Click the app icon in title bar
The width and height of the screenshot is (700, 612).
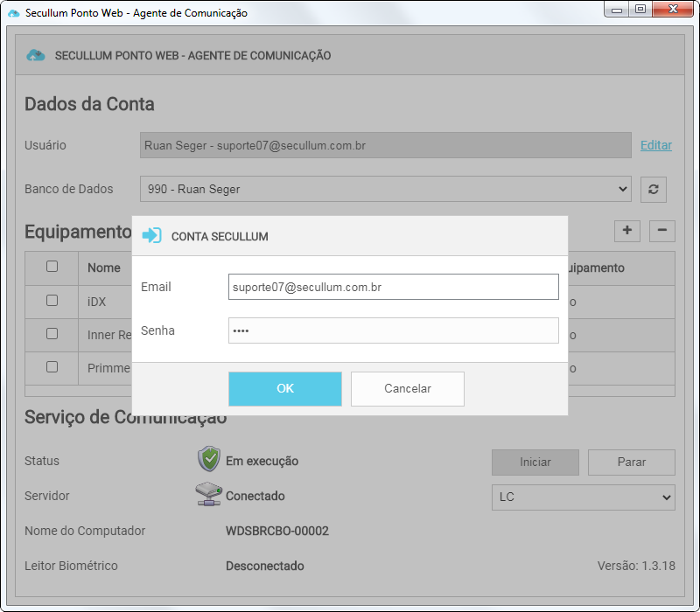coord(13,13)
